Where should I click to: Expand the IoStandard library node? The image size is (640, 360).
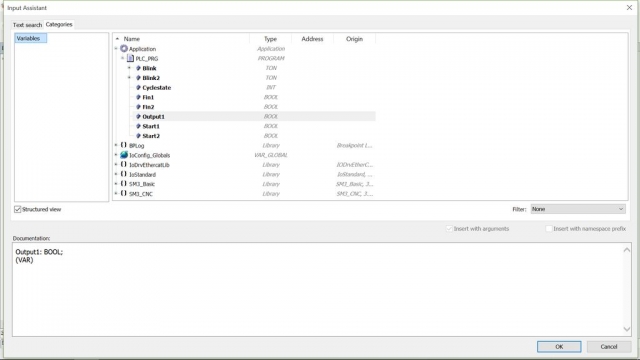pos(116,174)
